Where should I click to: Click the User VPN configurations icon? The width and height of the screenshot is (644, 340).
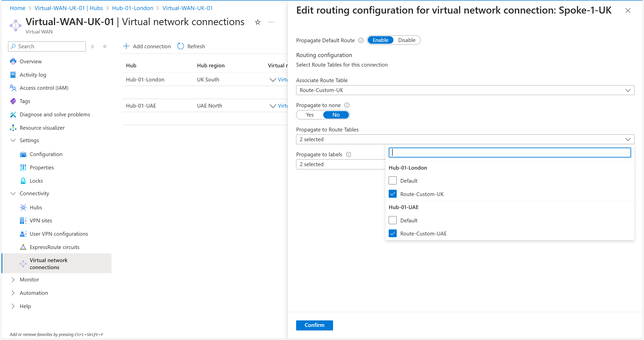[x=23, y=234]
